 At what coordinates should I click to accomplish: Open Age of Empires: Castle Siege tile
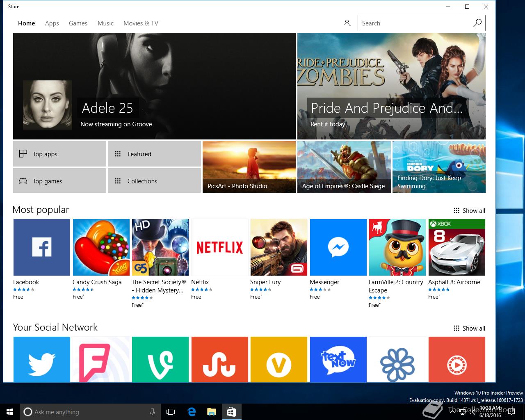pyautogui.click(x=344, y=167)
